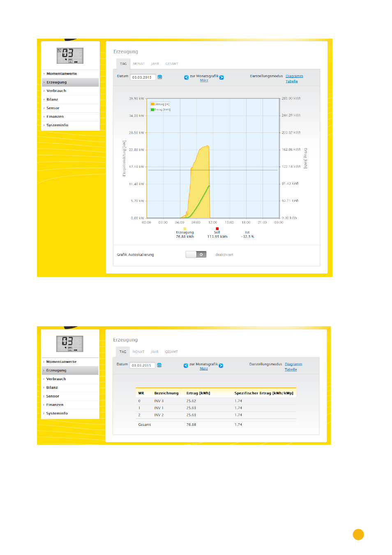Select JAHR tab in upper panel
Image resolution: width=392 pixels, height=555 pixels.
pyautogui.click(x=155, y=64)
